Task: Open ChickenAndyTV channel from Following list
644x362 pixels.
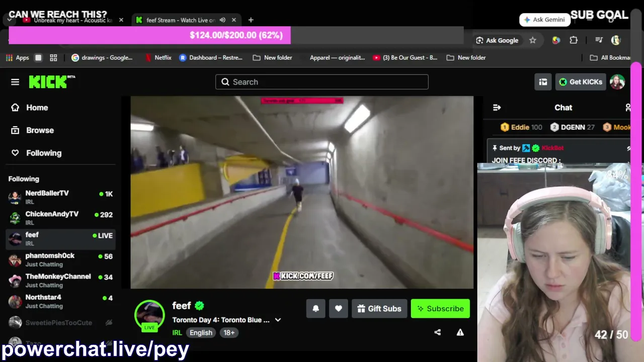Action: click(60, 218)
